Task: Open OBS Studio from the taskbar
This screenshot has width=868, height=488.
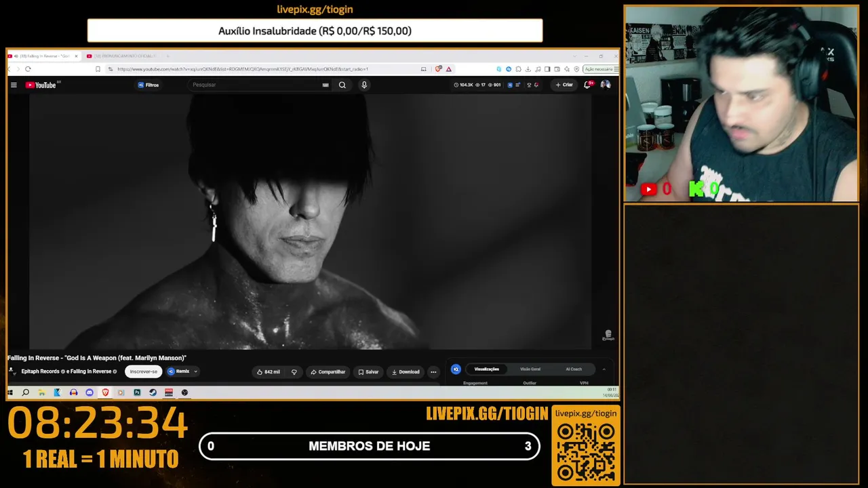Action: [x=184, y=392]
